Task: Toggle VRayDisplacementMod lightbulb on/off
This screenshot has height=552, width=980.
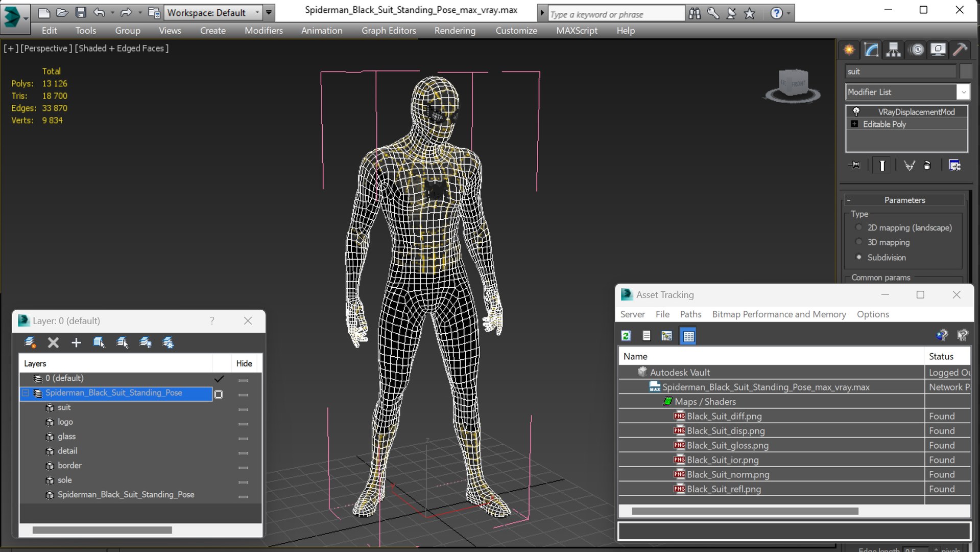Action: [x=856, y=111]
